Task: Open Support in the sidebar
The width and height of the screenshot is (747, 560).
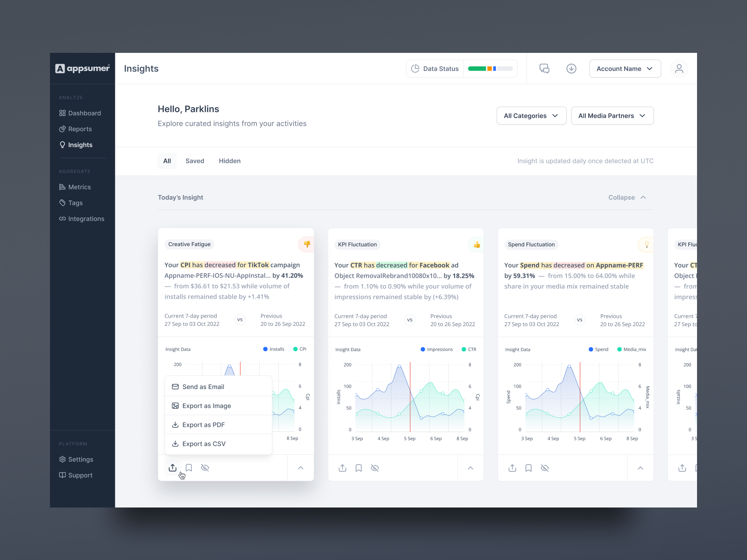Action: point(76,475)
